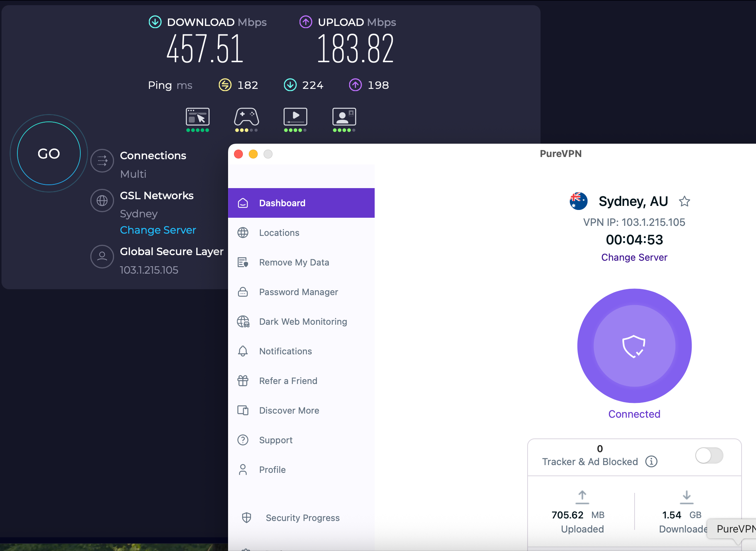This screenshot has height=551, width=756.
Task: Click the Profile person icon
Action: coord(243,470)
